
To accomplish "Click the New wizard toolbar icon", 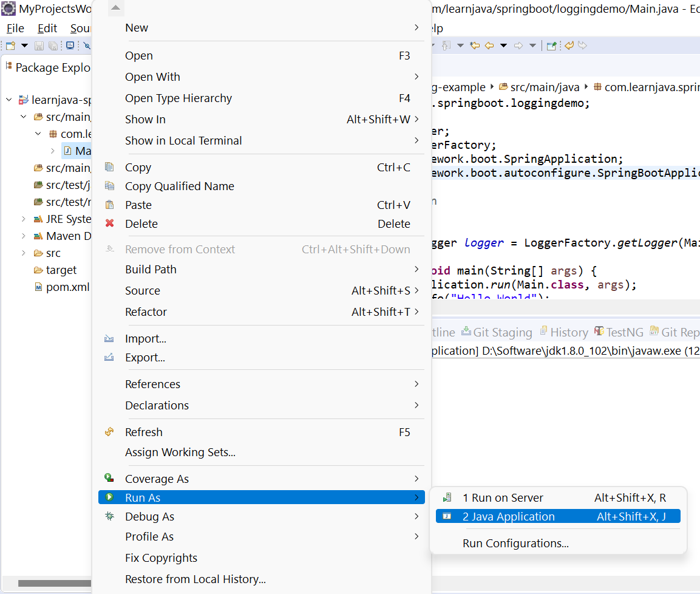I will [10, 46].
